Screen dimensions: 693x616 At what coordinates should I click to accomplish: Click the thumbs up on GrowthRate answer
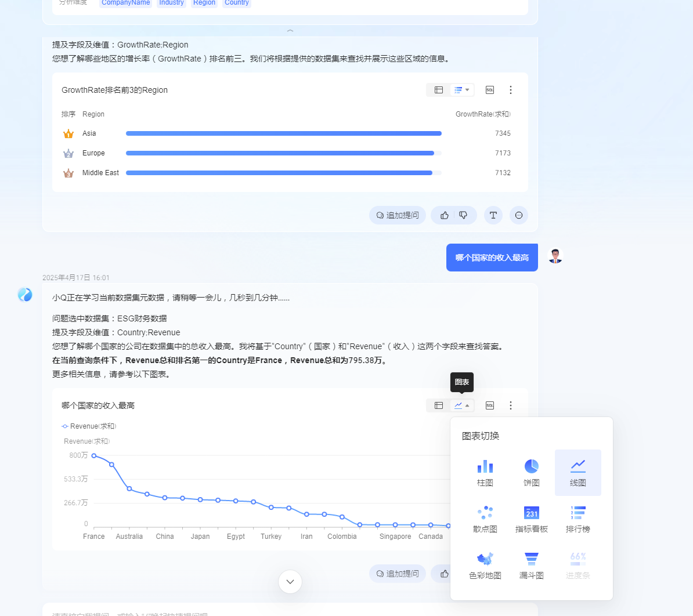[444, 216]
